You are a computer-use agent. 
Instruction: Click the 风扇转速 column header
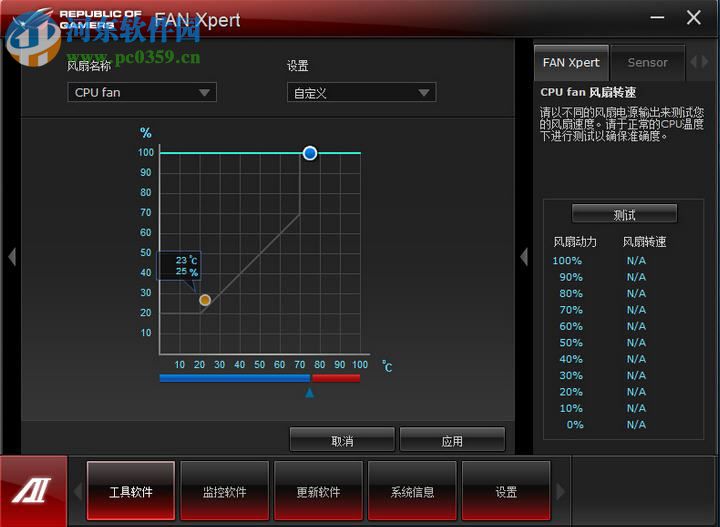coord(644,241)
